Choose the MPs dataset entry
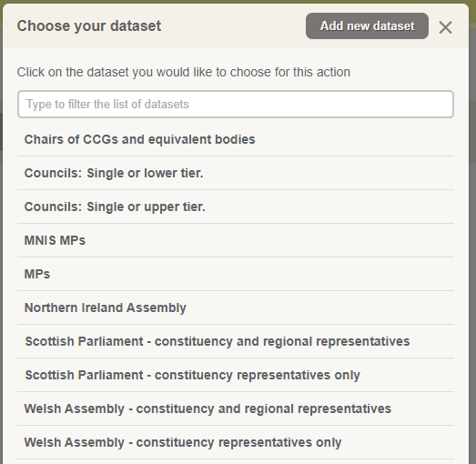476x464 pixels. pos(236,275)
